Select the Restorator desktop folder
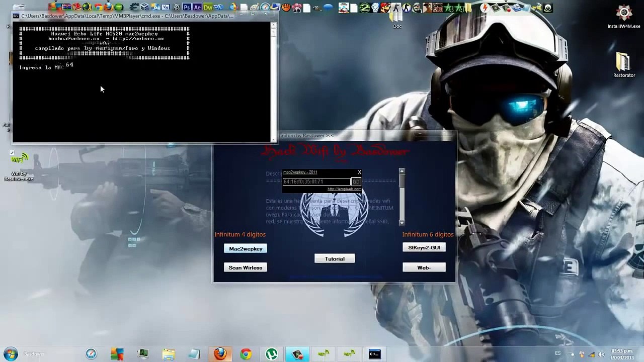 point(624,65)
